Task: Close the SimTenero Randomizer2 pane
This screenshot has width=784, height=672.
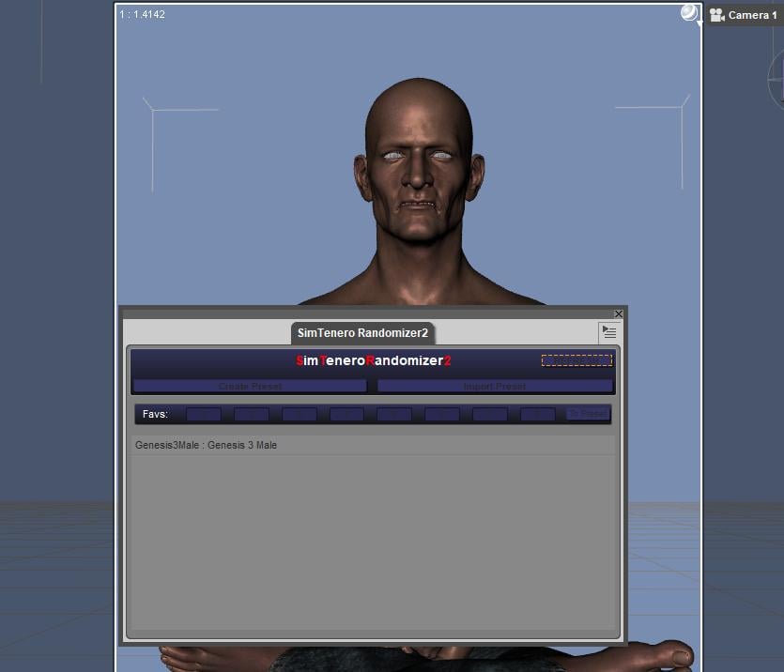Action: [619, 313]
